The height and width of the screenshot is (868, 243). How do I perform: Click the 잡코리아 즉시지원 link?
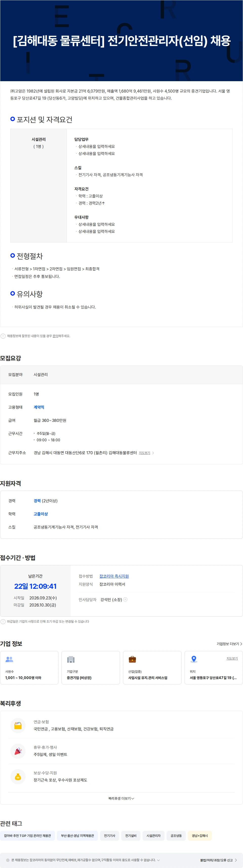pos(114,576)
